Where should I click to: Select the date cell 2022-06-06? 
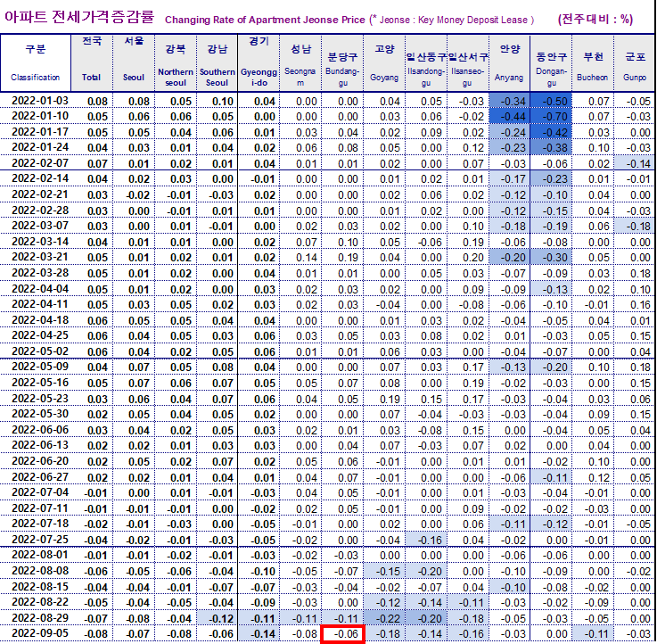tap(36, 430)
